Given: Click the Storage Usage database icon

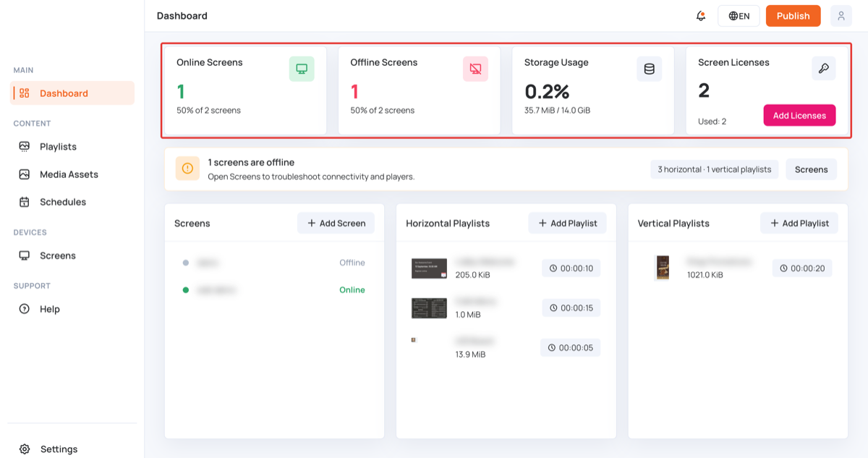Looking at the screenshot, I should coord(649,69).
